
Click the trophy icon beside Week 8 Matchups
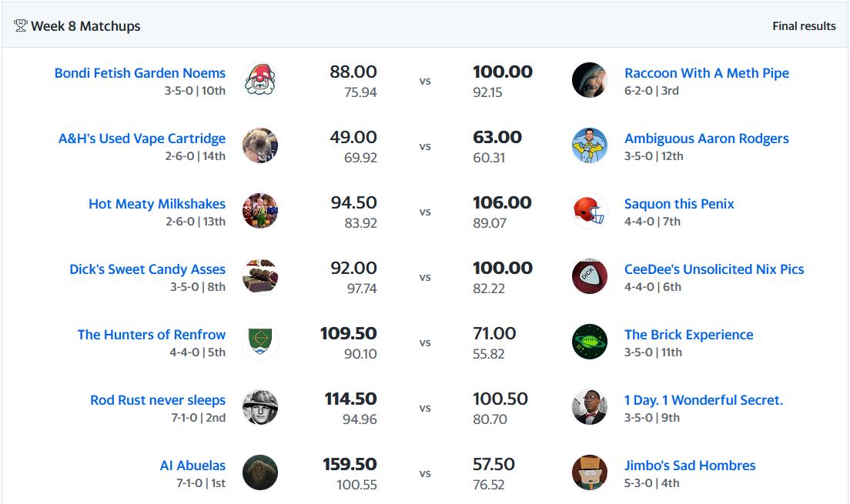point(21,26)
